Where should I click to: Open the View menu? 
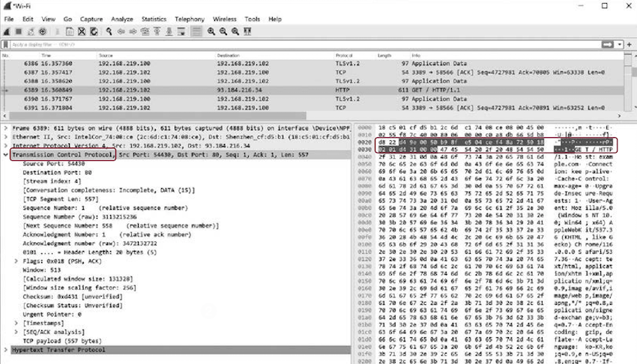48,19
